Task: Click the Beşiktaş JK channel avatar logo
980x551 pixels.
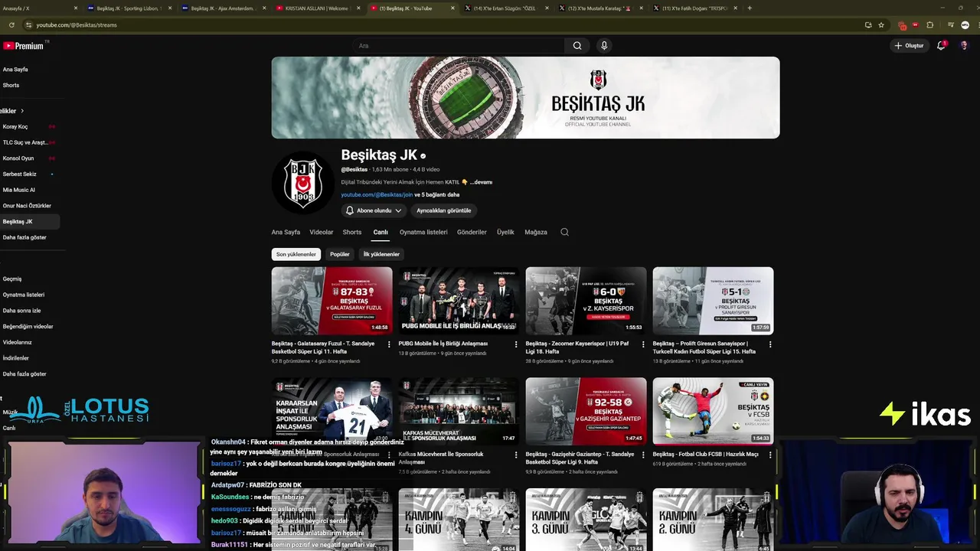Action: [303, 182]
